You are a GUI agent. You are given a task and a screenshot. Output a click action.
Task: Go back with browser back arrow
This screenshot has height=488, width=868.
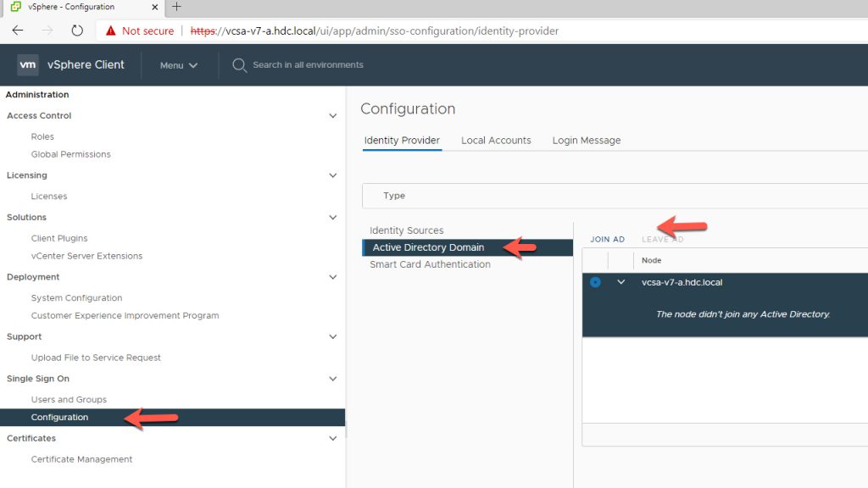(x=18, y=30)
